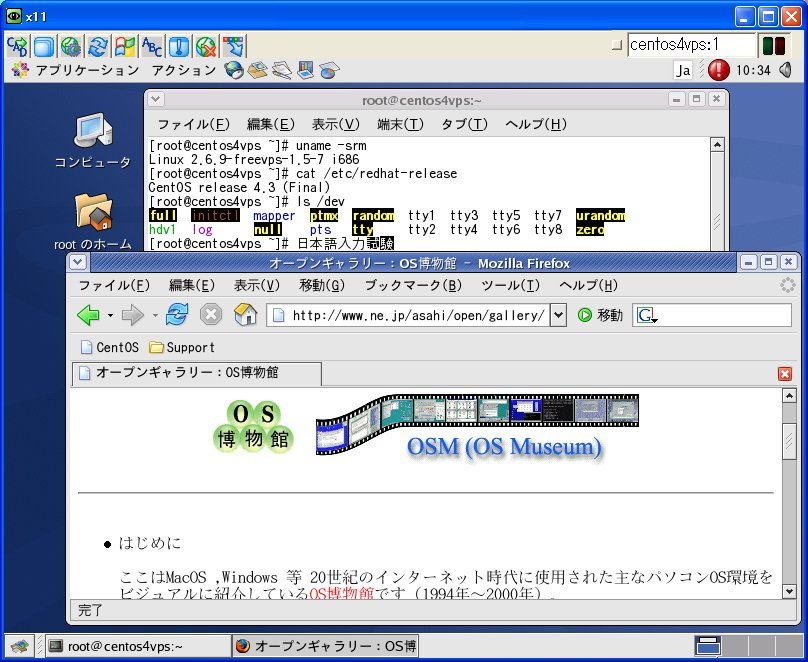Click the green and red connection indicator
Viewport: 808px width, 662px height.
(x=774, y=45)
